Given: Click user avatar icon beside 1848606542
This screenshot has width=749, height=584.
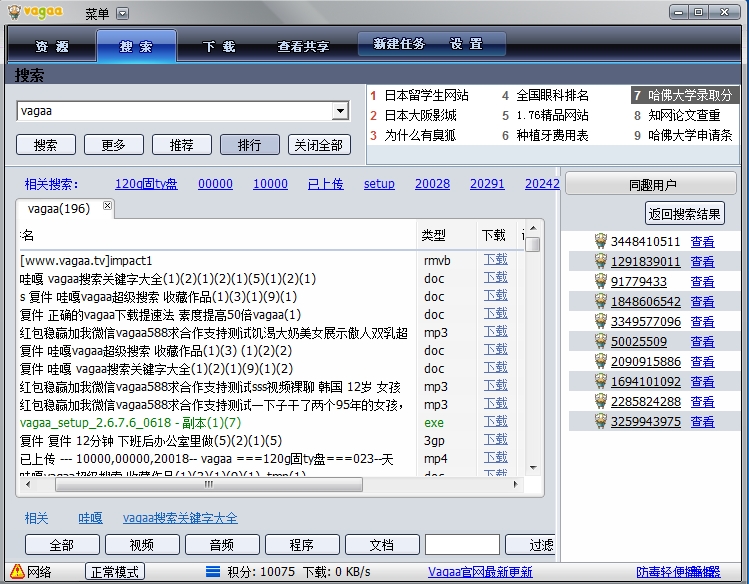Looking at the screenshot, I should [600, 301].
